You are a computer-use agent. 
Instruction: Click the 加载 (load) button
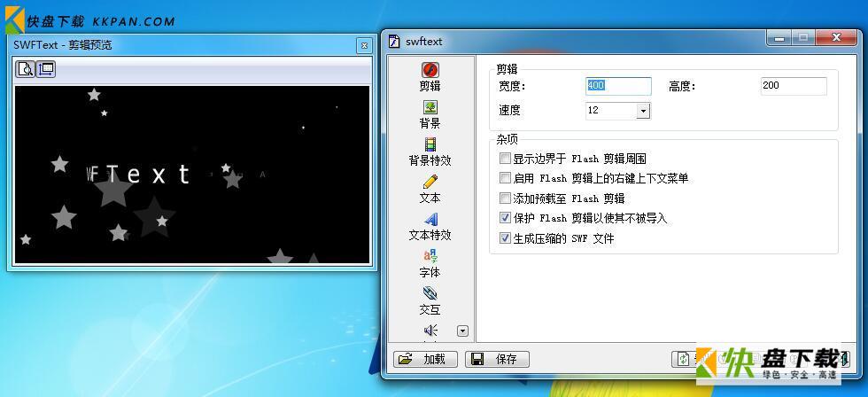tap(426, 360)
